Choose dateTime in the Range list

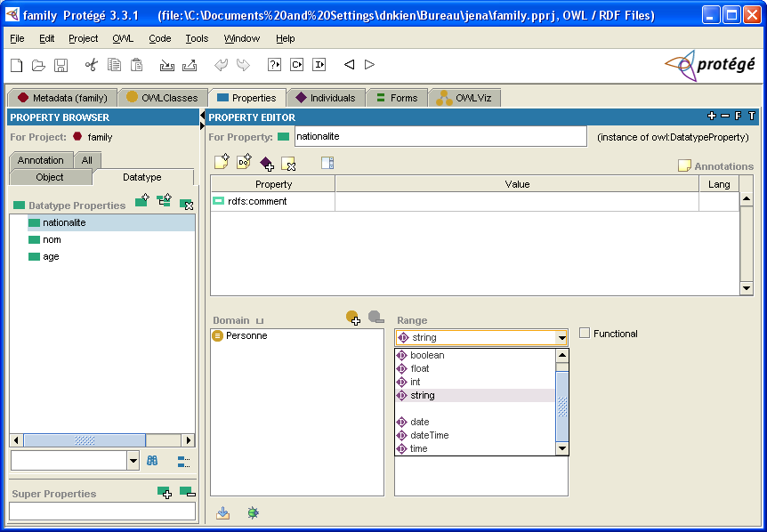(x=475, y=435)
